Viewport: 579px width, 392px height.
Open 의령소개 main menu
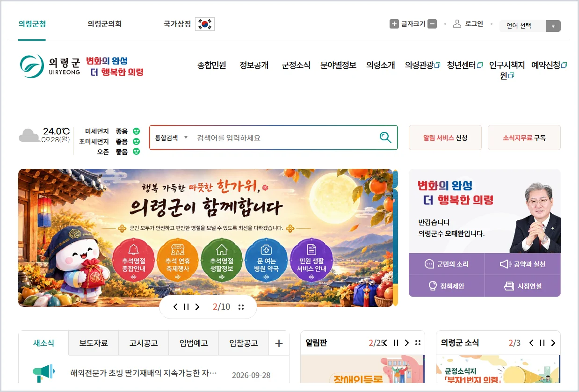click(381, 65)
